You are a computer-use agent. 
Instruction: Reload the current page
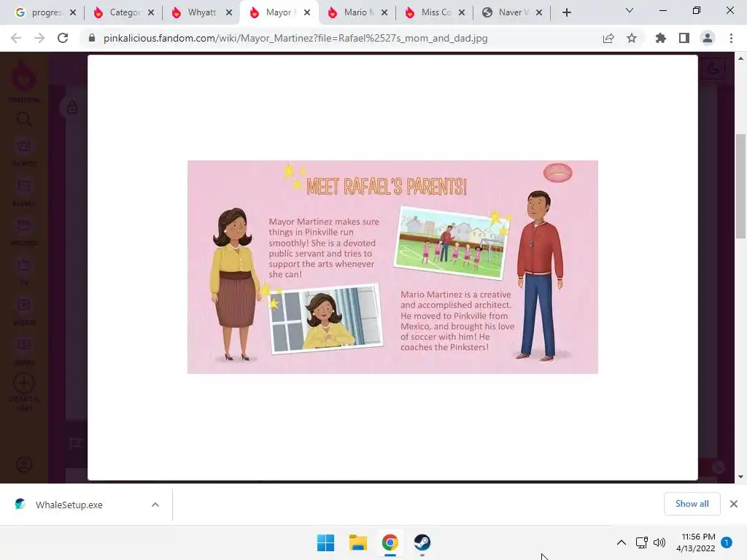pos(63,38)
